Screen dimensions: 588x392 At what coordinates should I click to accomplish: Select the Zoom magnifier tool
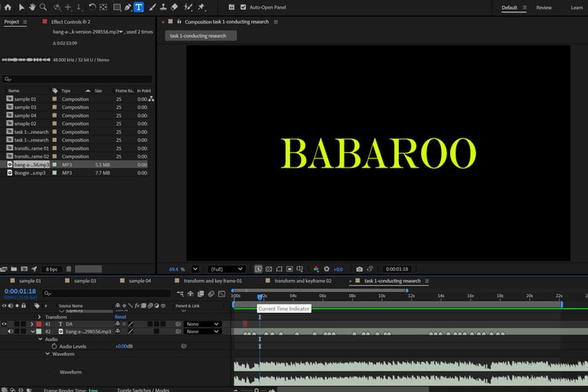pyautogui.click(x=44, y=7)
